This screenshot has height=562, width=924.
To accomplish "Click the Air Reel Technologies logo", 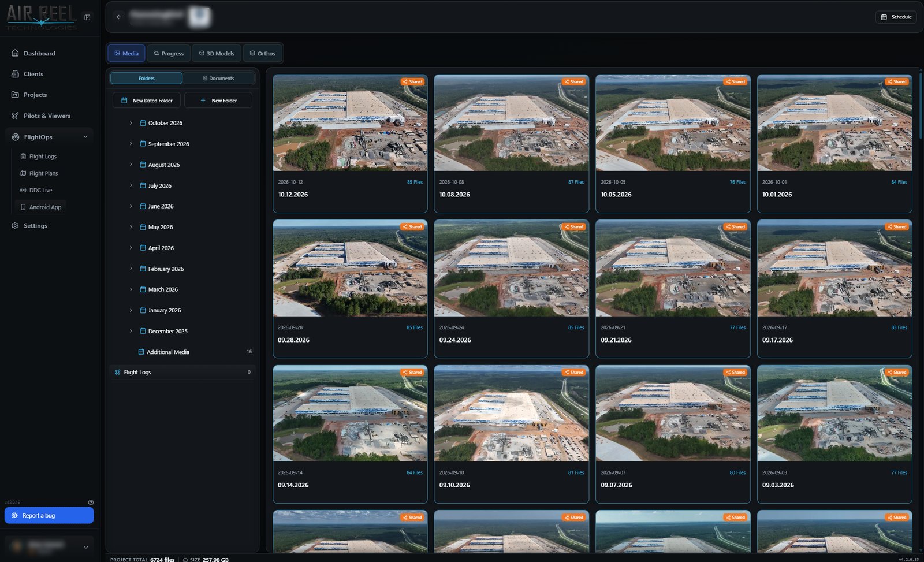I will click(42, 17).
